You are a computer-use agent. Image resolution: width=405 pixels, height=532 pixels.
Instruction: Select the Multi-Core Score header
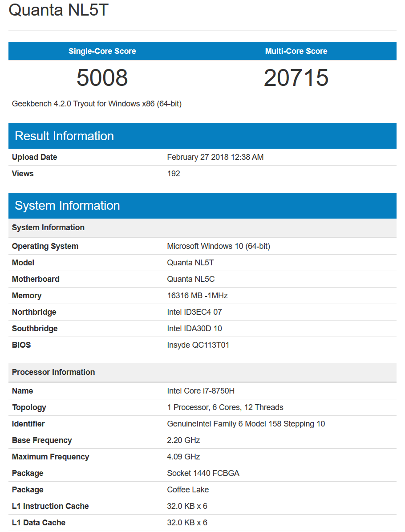[296, 51]
